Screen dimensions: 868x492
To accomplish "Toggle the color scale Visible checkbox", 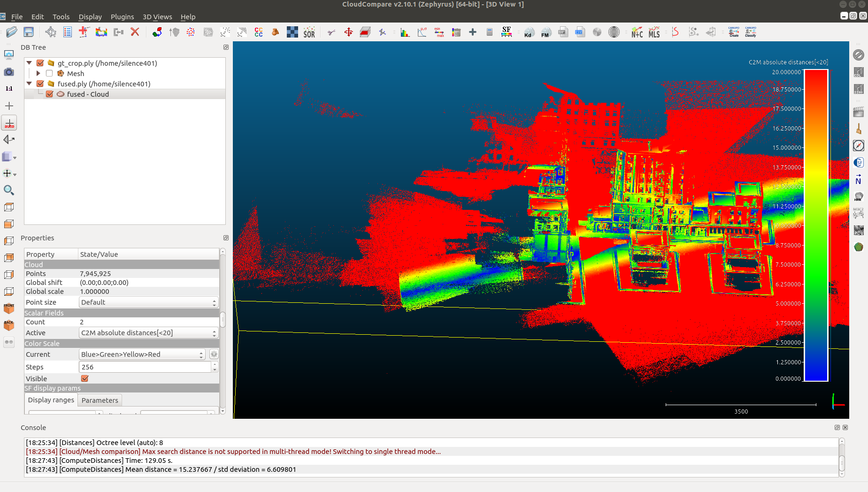I will tap(85, 378).
